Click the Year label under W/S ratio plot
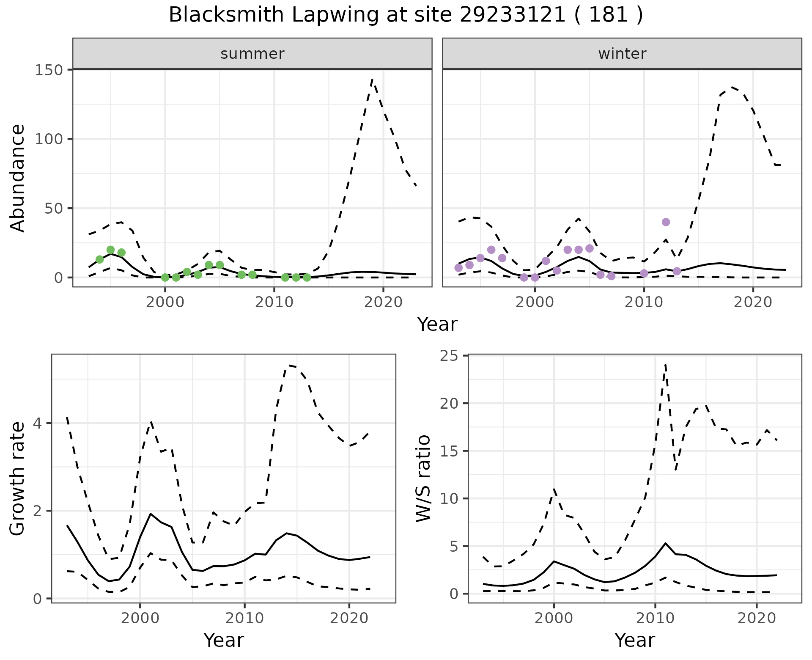812x660 pixels. tap(634, 640)
